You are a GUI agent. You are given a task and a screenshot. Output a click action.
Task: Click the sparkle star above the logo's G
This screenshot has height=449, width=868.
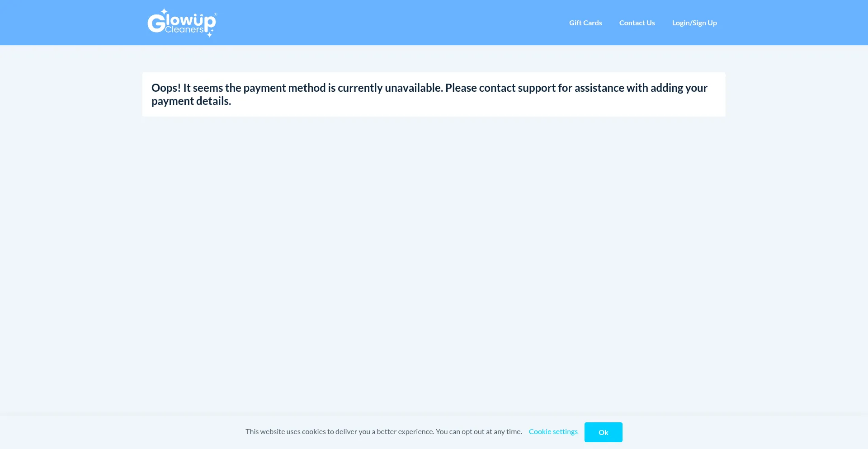tap(164, 12)
